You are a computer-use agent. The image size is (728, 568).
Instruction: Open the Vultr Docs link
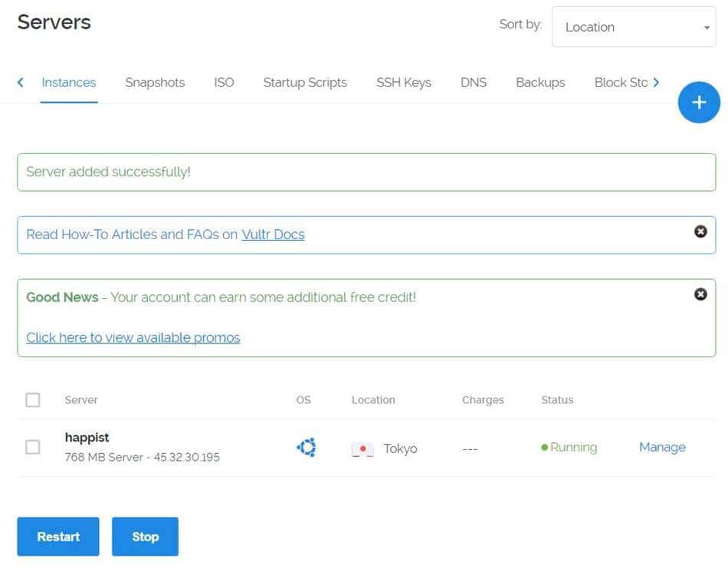click(x=273, y=235)
